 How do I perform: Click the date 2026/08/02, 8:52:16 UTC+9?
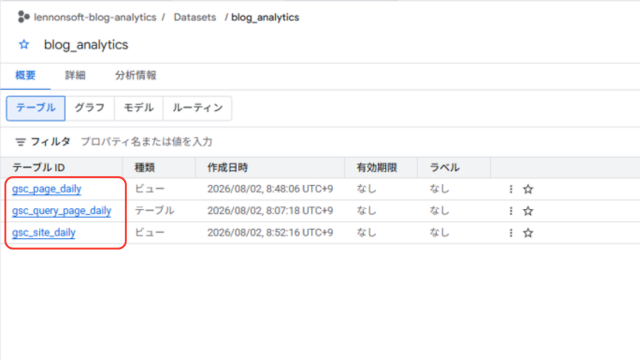(x=270, y=233)
